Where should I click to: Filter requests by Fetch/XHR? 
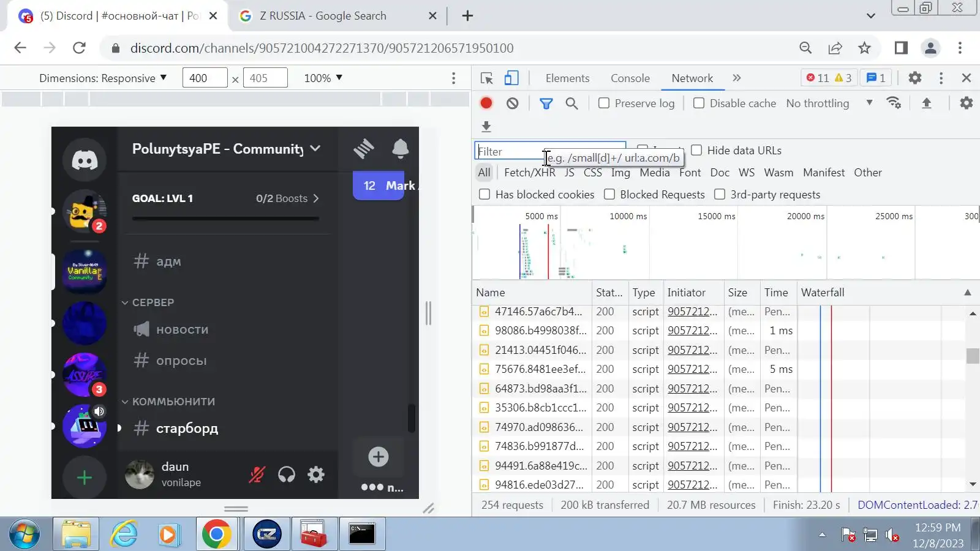530,173
